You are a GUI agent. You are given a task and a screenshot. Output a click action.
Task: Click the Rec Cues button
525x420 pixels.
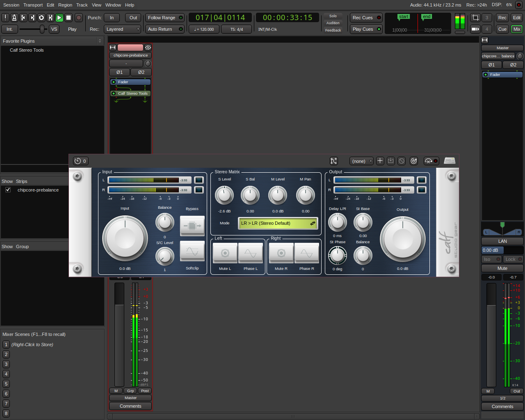366,18
